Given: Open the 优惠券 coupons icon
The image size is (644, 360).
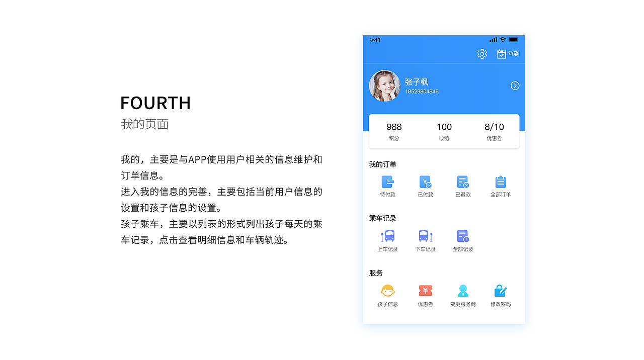Looking at the screenshot, I should tap(425, 291).
